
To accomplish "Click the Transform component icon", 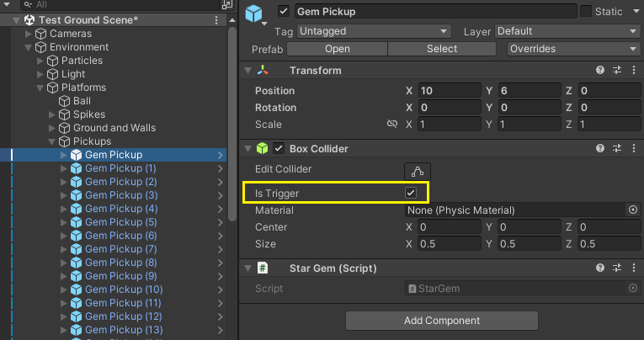I will click(263, 70).
